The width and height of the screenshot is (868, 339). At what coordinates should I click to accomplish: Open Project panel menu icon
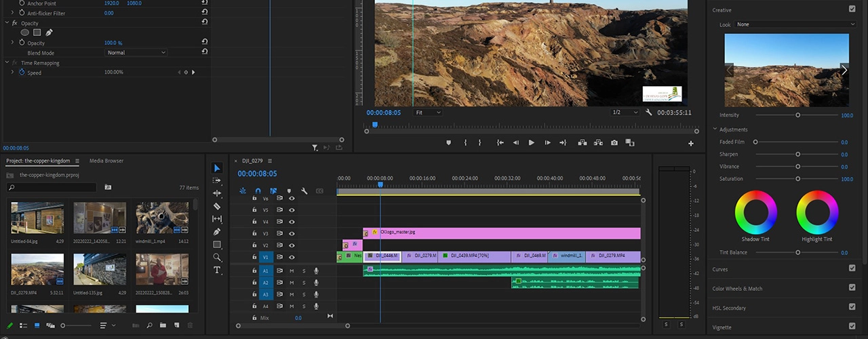click(77, 161)
